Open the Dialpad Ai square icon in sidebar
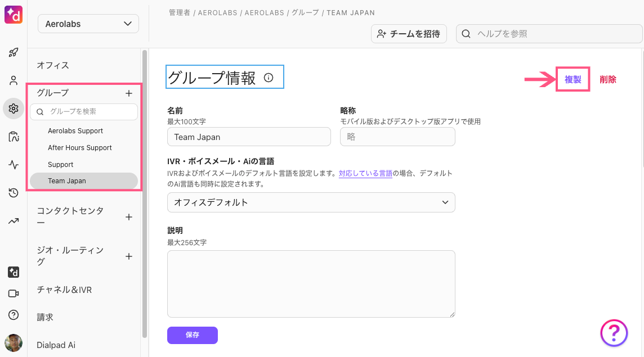The image size is (644, 357). [14, 272]
